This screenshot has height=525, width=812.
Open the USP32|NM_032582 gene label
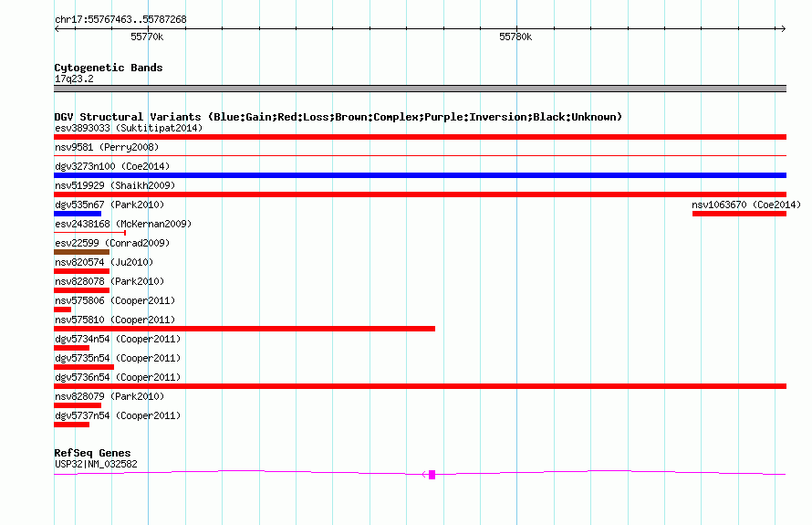[96, 465]
